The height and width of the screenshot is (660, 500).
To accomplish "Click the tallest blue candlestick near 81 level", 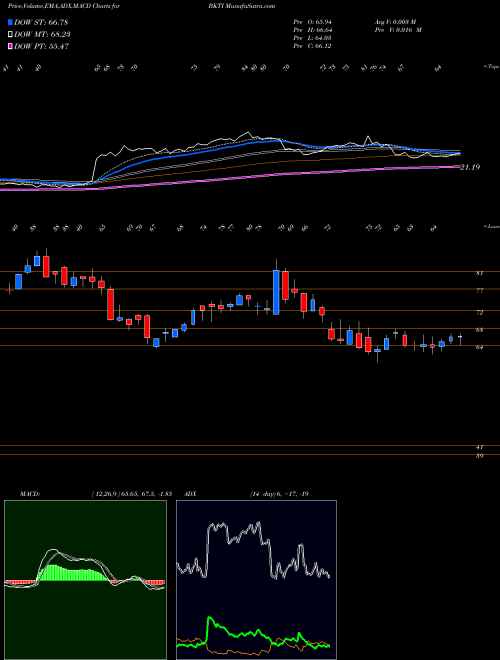I will [x=276, y=293].
